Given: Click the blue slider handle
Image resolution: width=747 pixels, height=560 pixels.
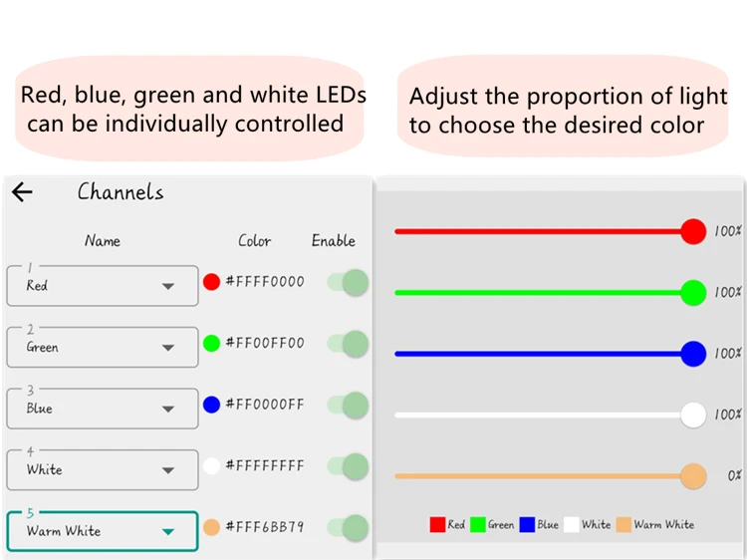Looking at the screenshot, I should [x=693, y=354].
